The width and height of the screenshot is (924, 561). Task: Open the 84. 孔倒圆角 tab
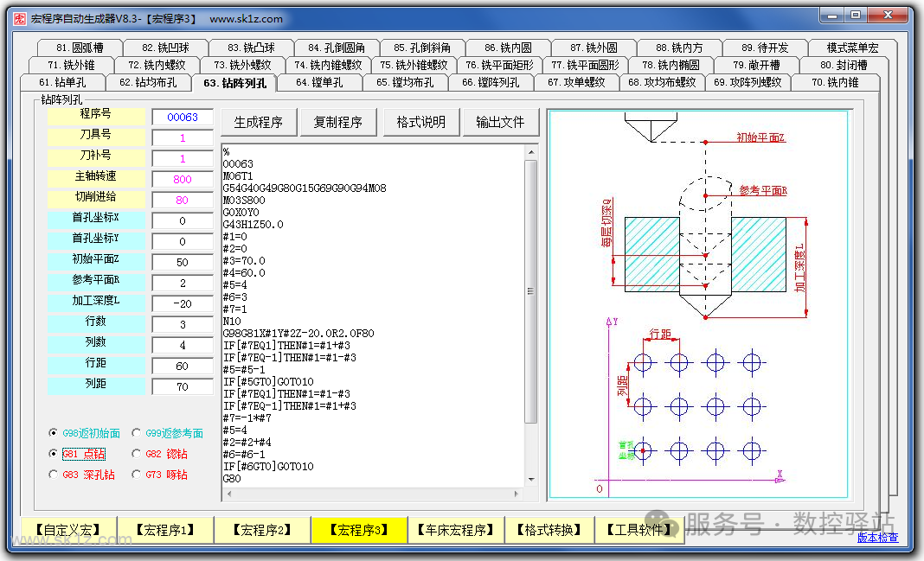[337, 48]
